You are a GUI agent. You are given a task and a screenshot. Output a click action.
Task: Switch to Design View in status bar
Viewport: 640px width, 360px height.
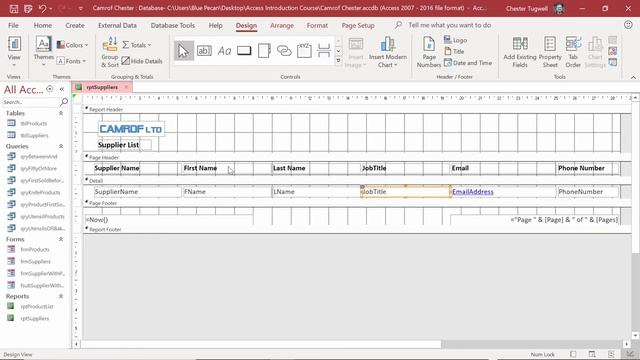coord(629,354)
